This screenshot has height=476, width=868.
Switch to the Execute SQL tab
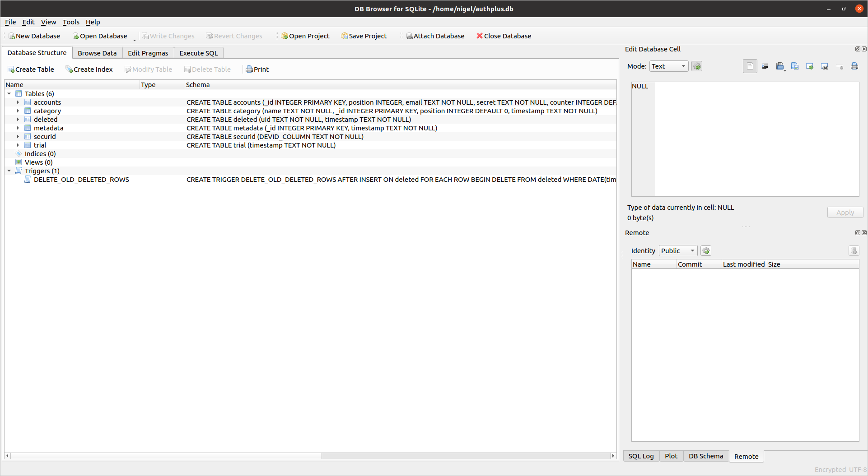click(199, 53)
